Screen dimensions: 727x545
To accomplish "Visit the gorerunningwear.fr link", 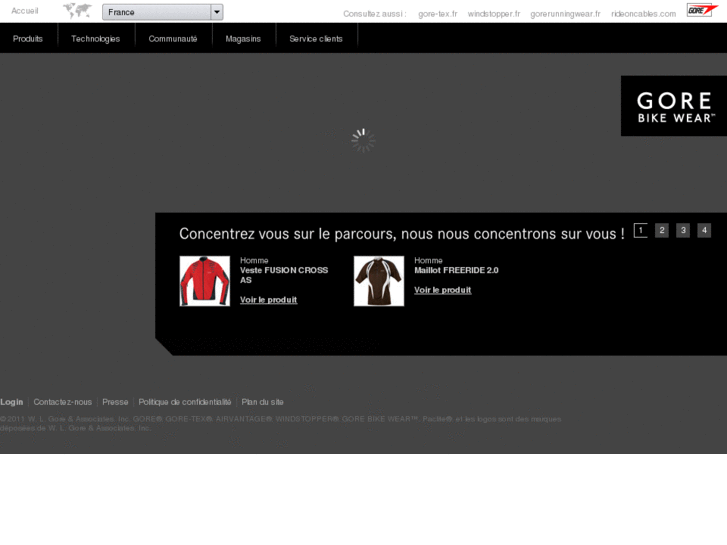I will coord(565,14).
